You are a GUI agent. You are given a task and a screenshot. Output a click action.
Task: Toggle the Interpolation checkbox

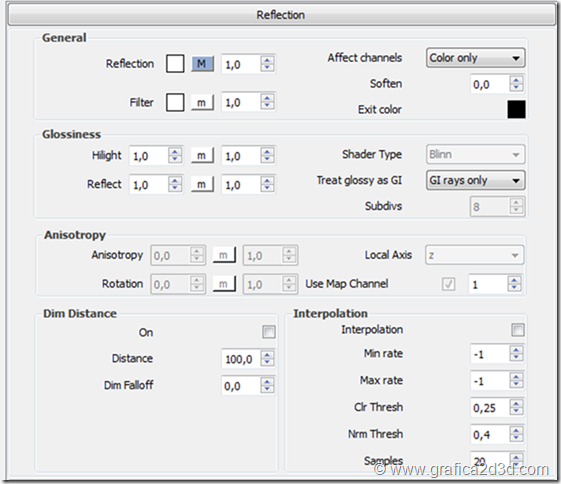(518, 330)
